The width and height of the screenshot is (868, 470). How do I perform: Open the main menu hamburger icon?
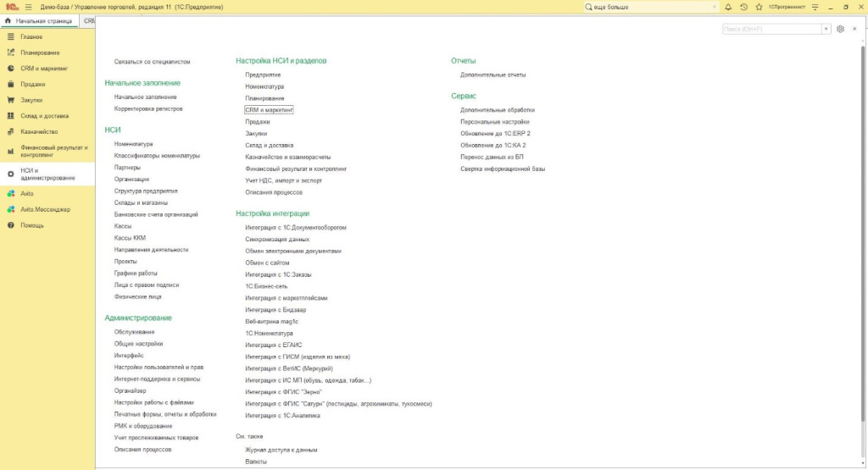28,7
